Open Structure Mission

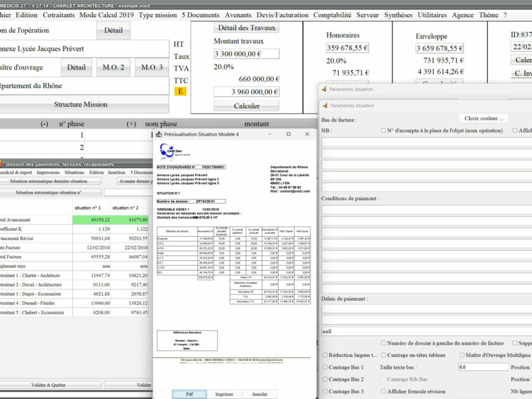[x=80, y=104]
